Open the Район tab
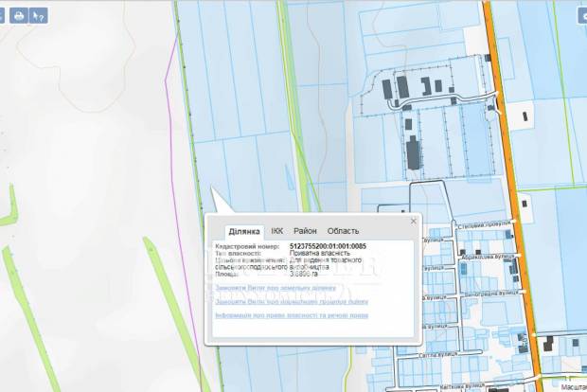The height and width of the screenshot is (392, 587). pos(305,231)
